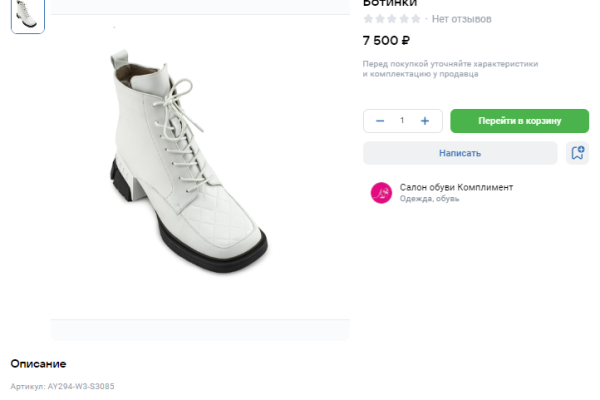Click the quantity input field showing 1
Viewport: 600px width, 400px height.
pyautogui.click(x=402, y=121)
